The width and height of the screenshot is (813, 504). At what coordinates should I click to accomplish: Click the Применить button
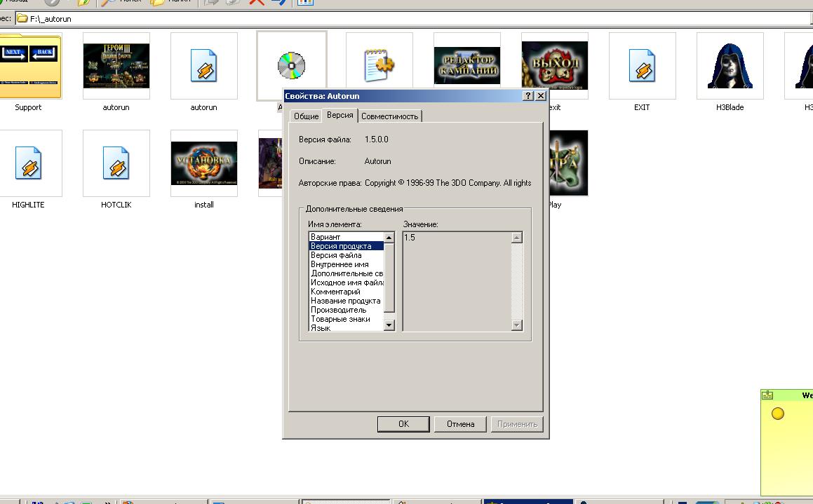click(517, 423)
